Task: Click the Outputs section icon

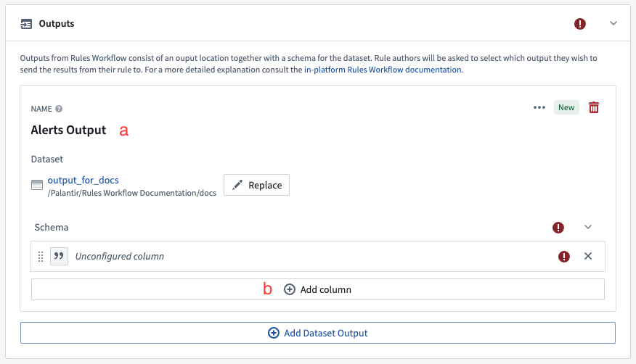Action: coord(26,24)
